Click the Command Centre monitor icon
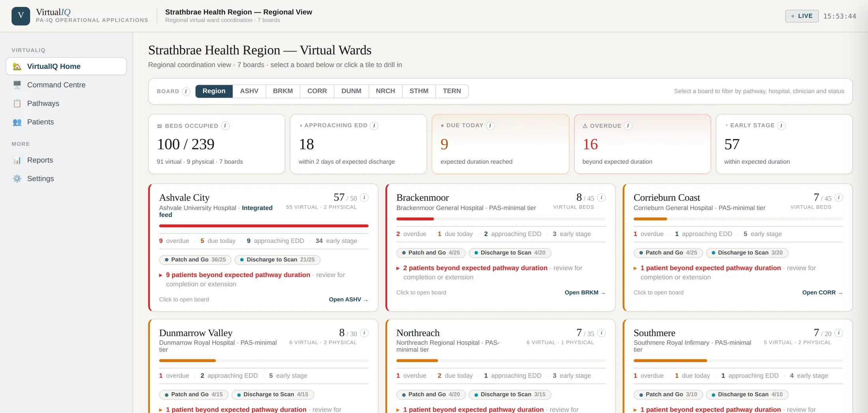The height and width of the screenshot is (413, 868). pyautogui.click(x=17, y=85)
